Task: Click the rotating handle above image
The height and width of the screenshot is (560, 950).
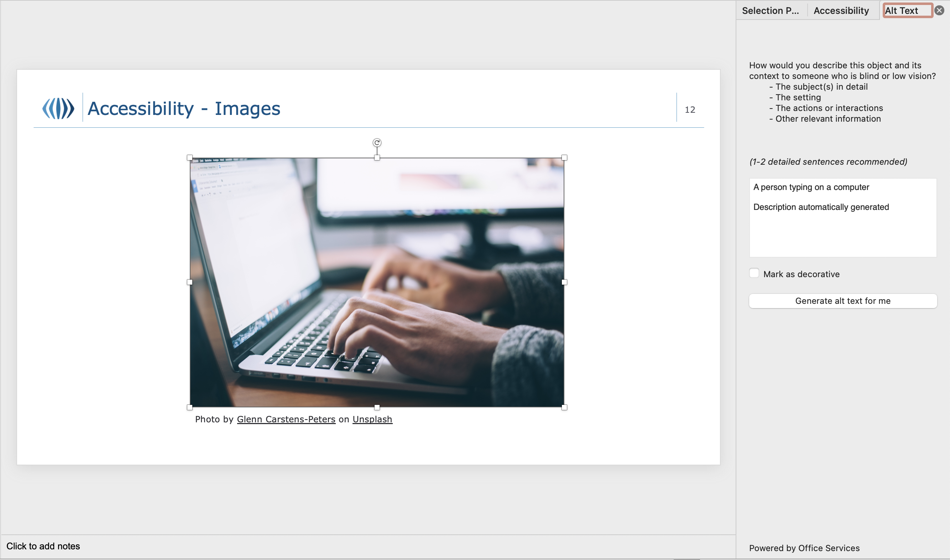Action: (377, 142)
